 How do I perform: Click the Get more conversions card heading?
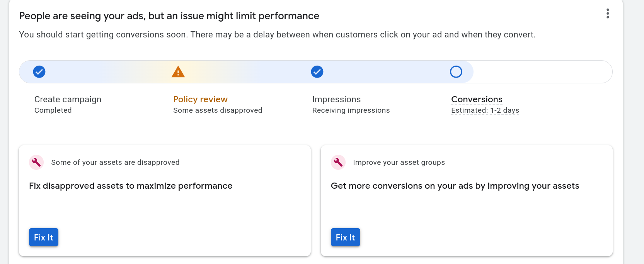coord(455,186)
